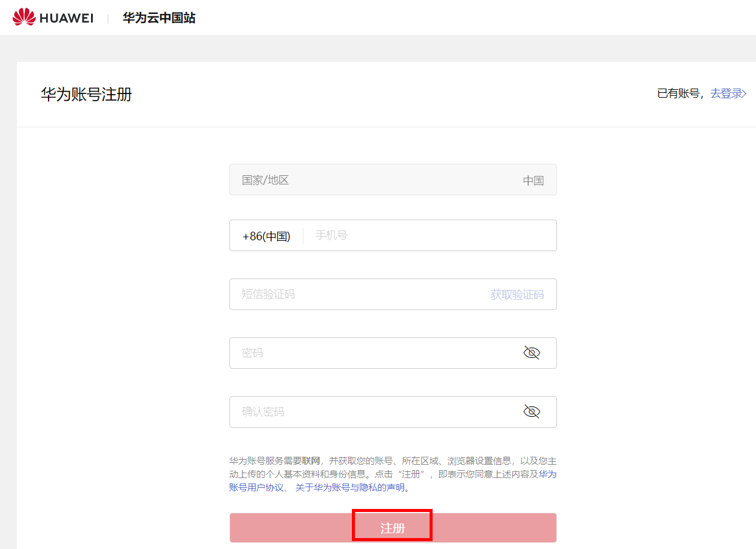Click the 已有账号 text
756x549 pixels.
click(x=678, y=93)
